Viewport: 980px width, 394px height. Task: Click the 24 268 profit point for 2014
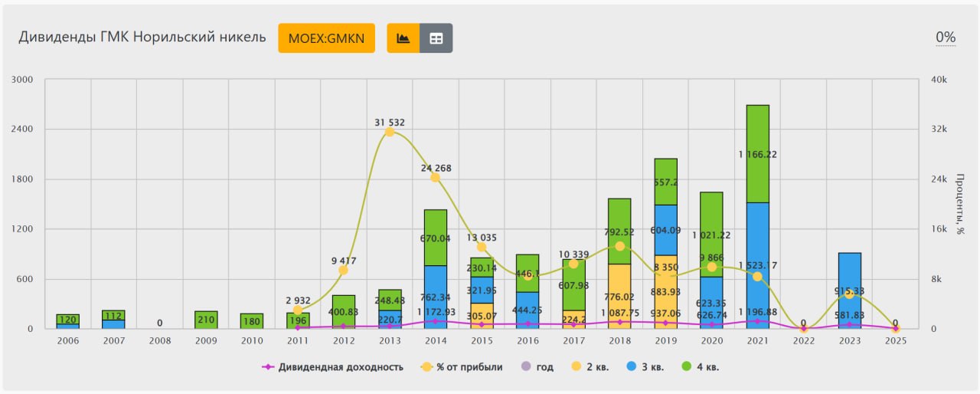[436, 177]
